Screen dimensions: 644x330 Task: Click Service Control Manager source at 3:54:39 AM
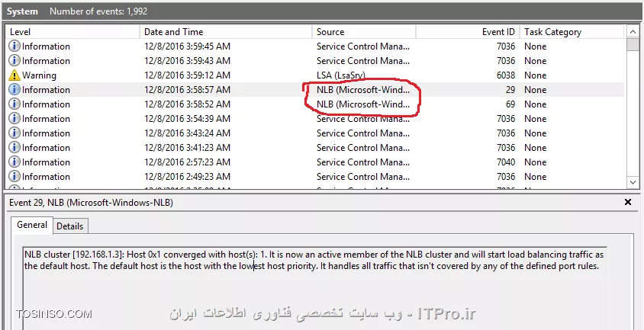click(363, 119)
